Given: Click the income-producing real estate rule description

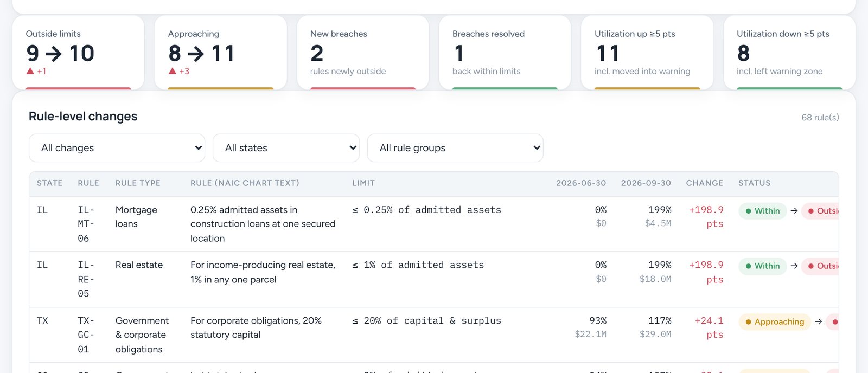Looking at the screenshot, I should click(x=263, y=272).
